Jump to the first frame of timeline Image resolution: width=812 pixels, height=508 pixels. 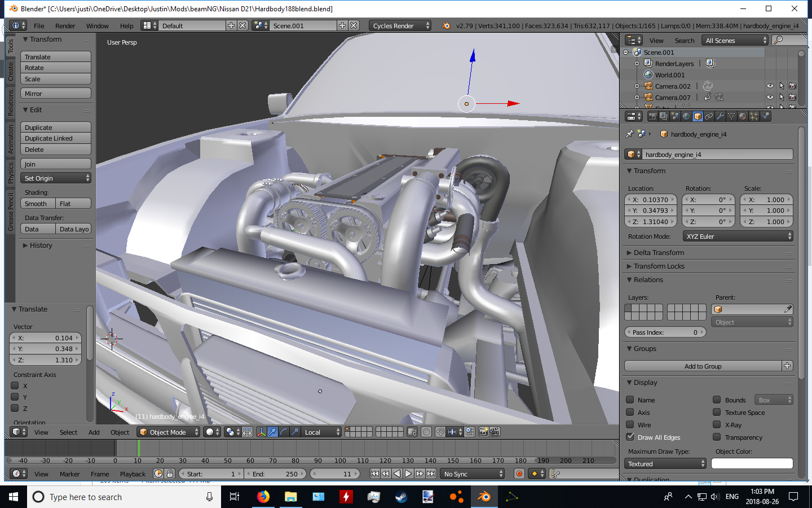coord(374,474)
